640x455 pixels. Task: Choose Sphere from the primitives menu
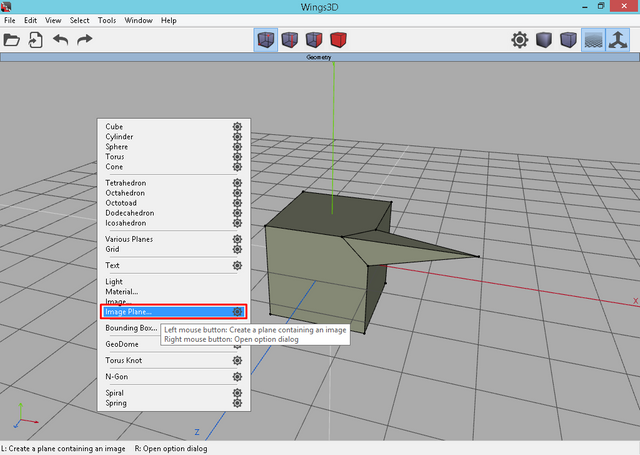(117, 147)
